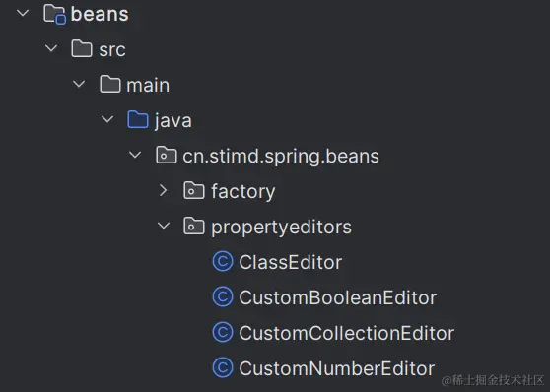This screenshot has width=550, height=392.
Task: Click the cn.stimd.spring.beans package icon
Action: (x=166, y=155)
